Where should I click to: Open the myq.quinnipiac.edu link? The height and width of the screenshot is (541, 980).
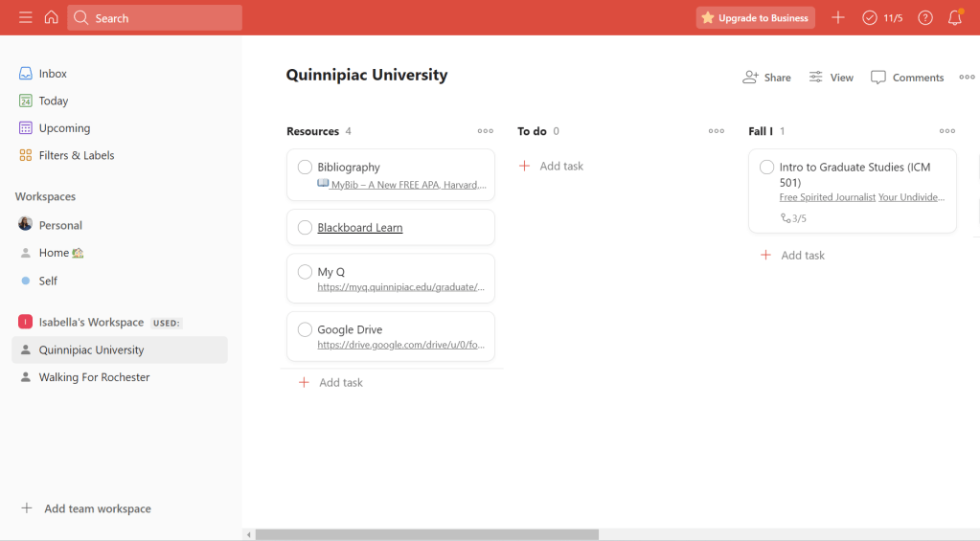click(x=400, y=286)
